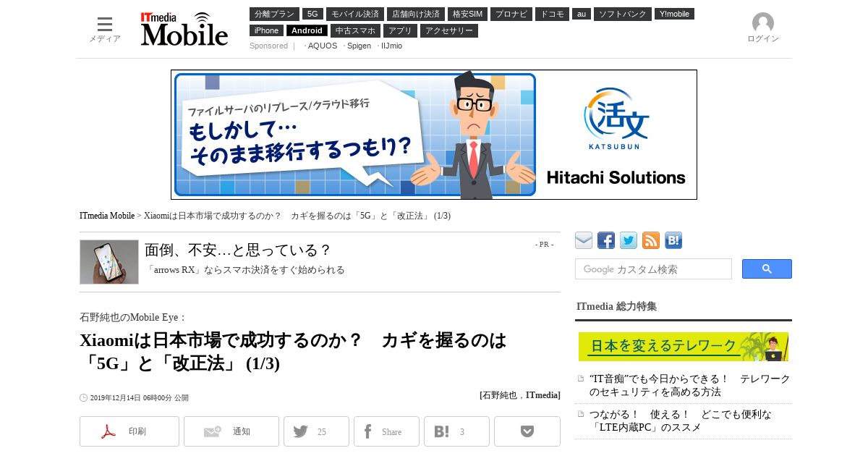Bookmark with Hatena B! sidebar icon
Image resolution: width=868 pixels, height=456 pixels.
click(x=673, y=241)
